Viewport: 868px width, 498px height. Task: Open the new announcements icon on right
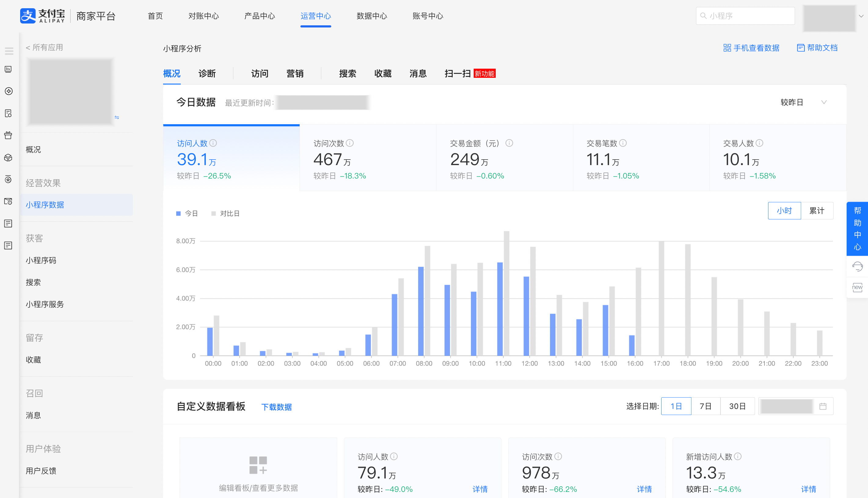coord(857,287)
